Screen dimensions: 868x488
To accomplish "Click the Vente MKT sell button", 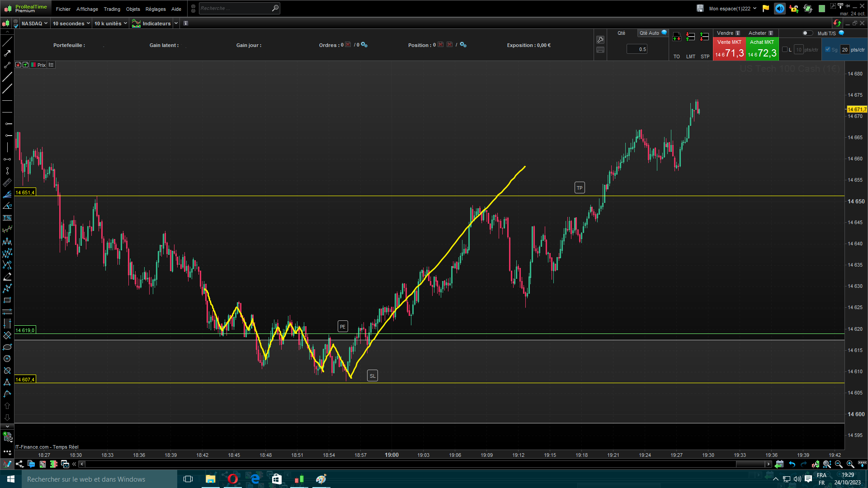I will coord(729,49).
